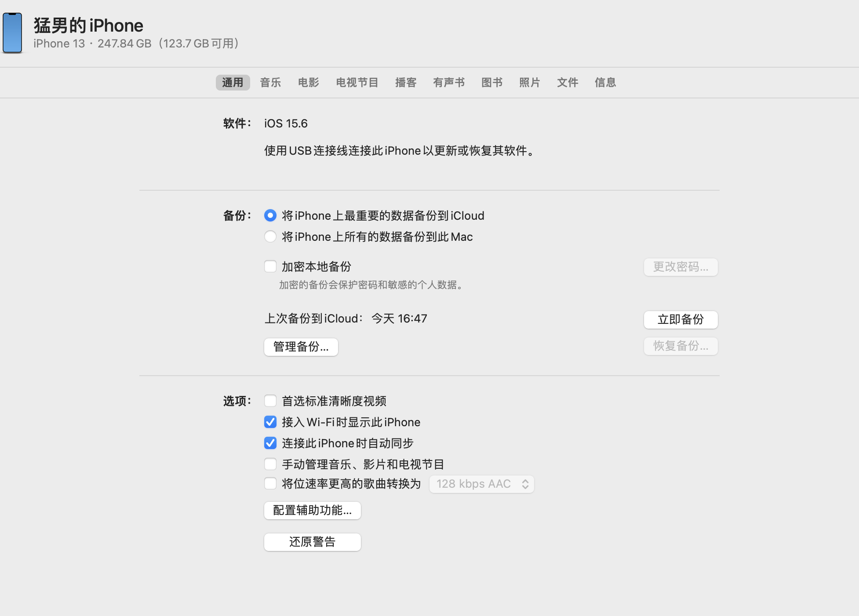Tick the convert higher bit rate songs checkbox
Viewport: 859px width, 616px height.
[x=270, y=483]
